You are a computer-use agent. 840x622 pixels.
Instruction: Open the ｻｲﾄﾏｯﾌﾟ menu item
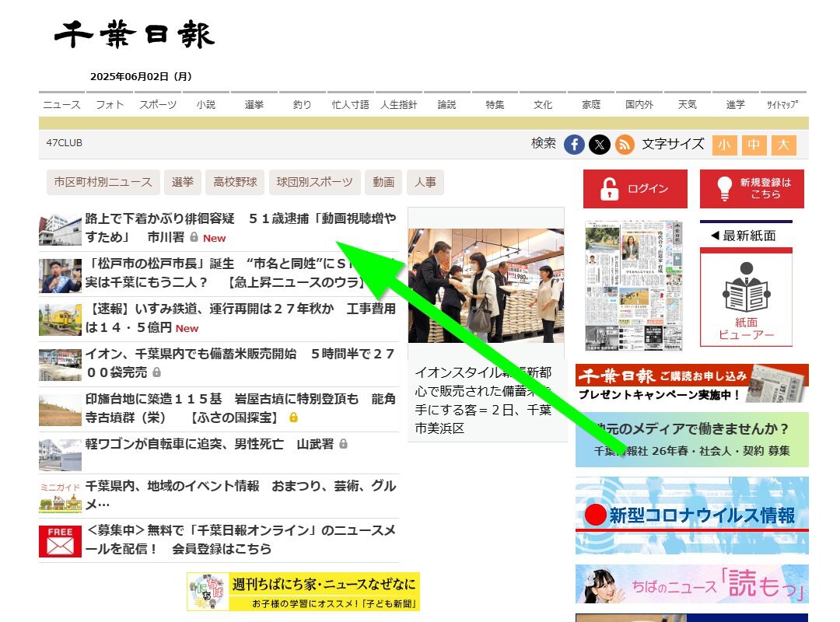782,104
